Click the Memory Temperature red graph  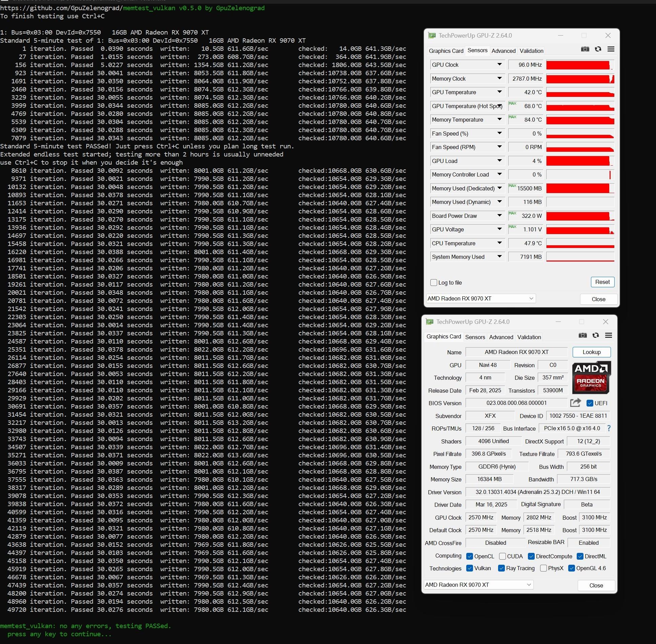(580, 120)
